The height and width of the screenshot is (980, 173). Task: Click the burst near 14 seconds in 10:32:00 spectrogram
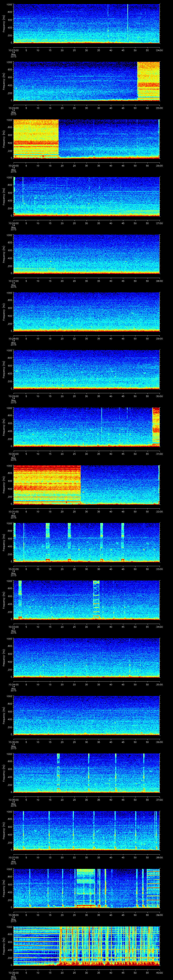47,542
